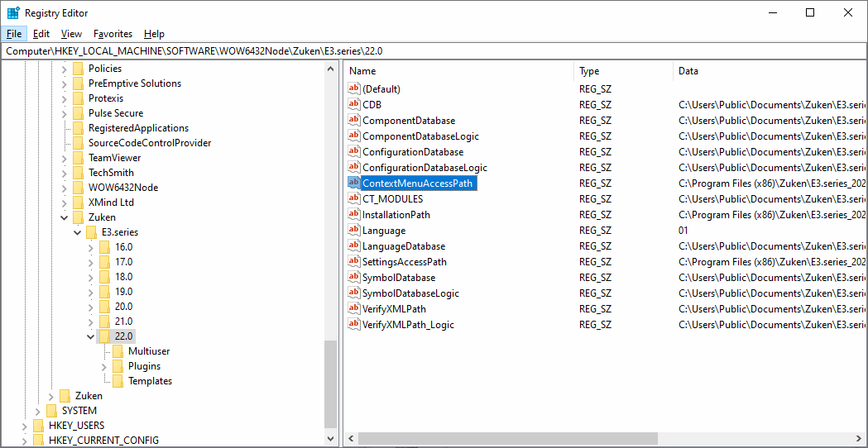
Task: Click the icon beside InstallationPath
Action: (353, 214)
